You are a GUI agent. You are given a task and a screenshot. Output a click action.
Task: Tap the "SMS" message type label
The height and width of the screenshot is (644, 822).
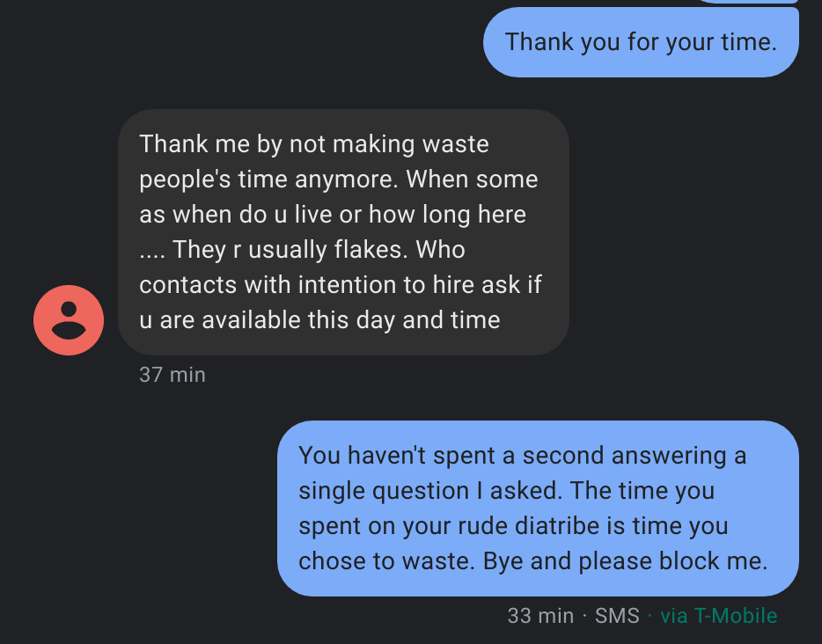click(x=617, y=616)
